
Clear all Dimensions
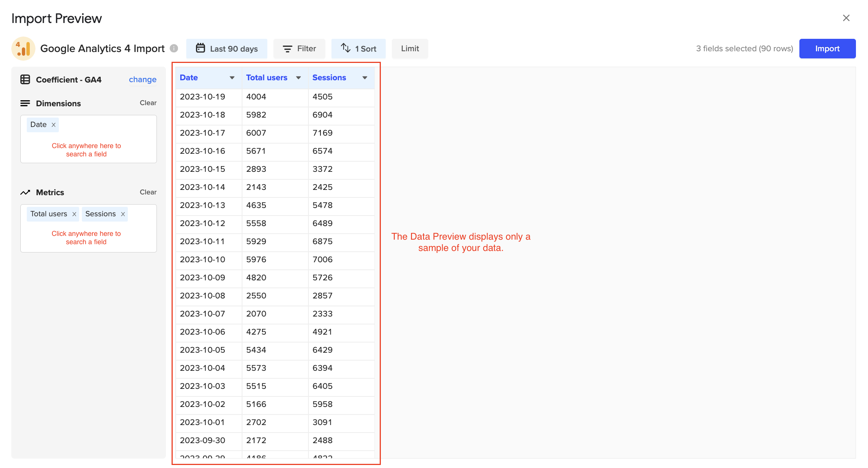(x=148, y=103)
